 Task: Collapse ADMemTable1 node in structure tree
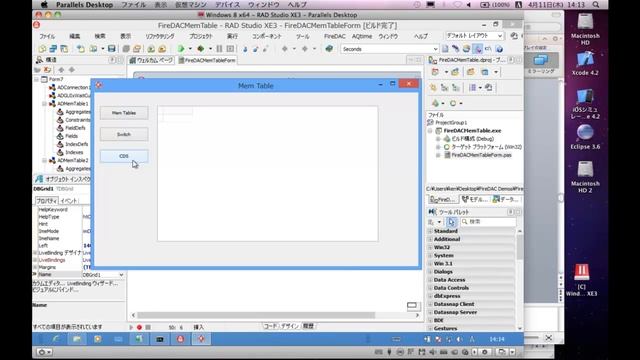(x=44, y=104)
